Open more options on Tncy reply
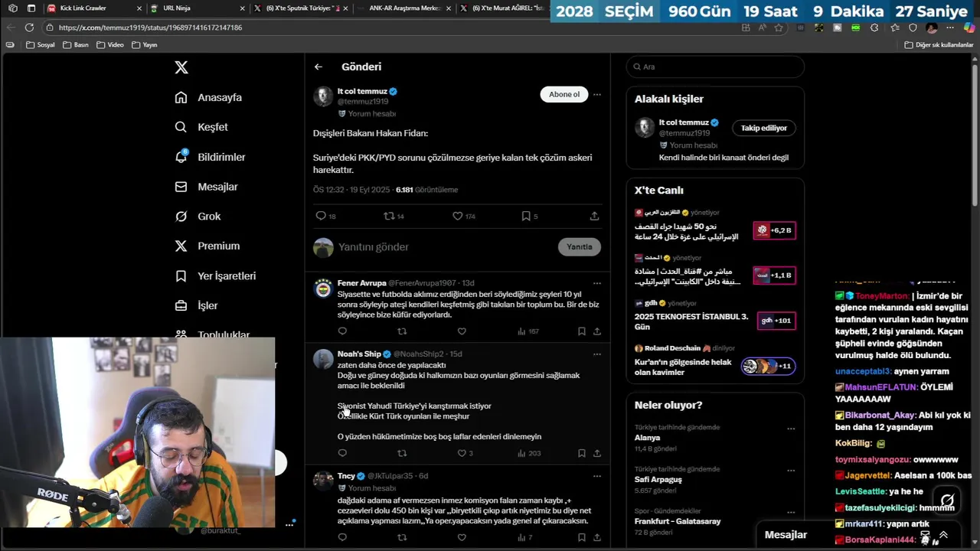This screenshot has width=980, height=551. [597, 476]
